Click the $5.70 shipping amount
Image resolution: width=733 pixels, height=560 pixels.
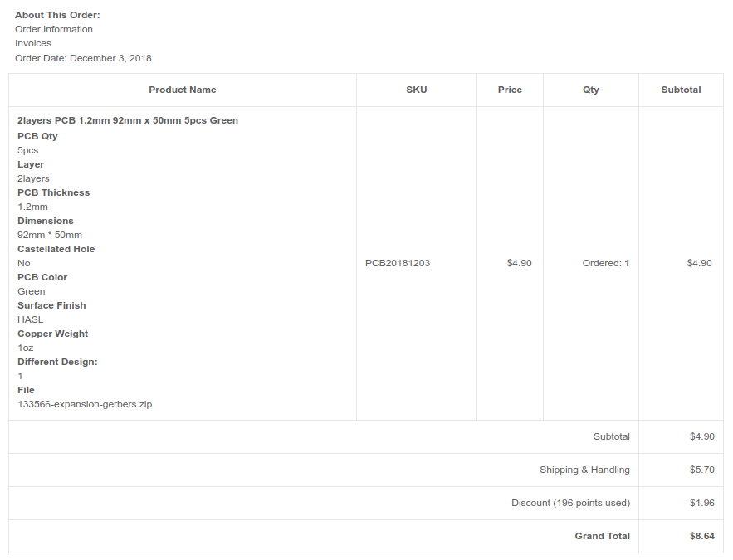point(702,470)
